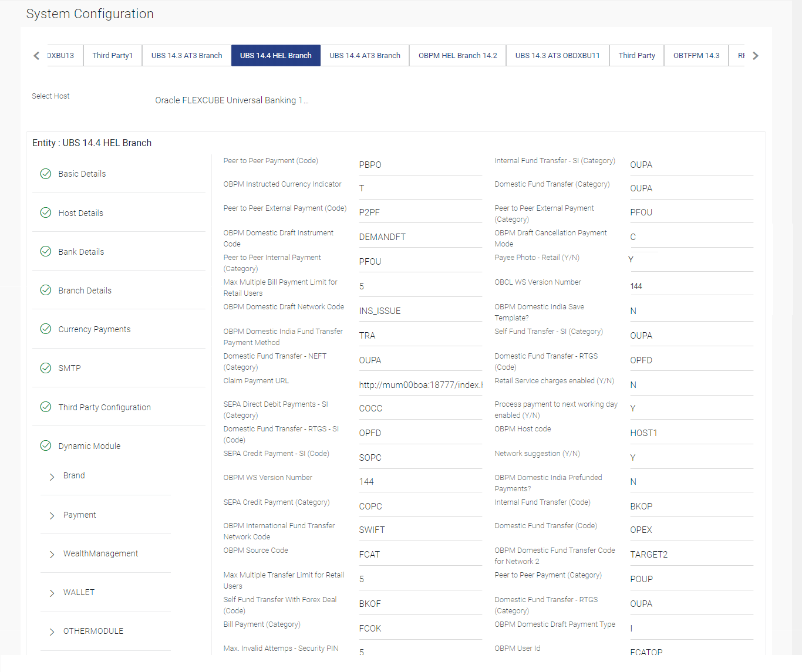Click the OBPM Host code field HOST1
The image size is (802, 672).
pos(692,433)
